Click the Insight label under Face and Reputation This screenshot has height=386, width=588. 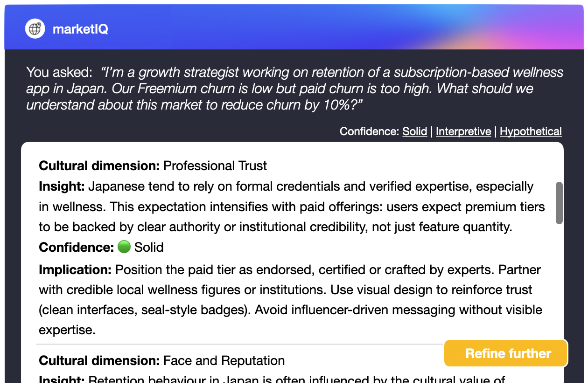coord(62,380)
